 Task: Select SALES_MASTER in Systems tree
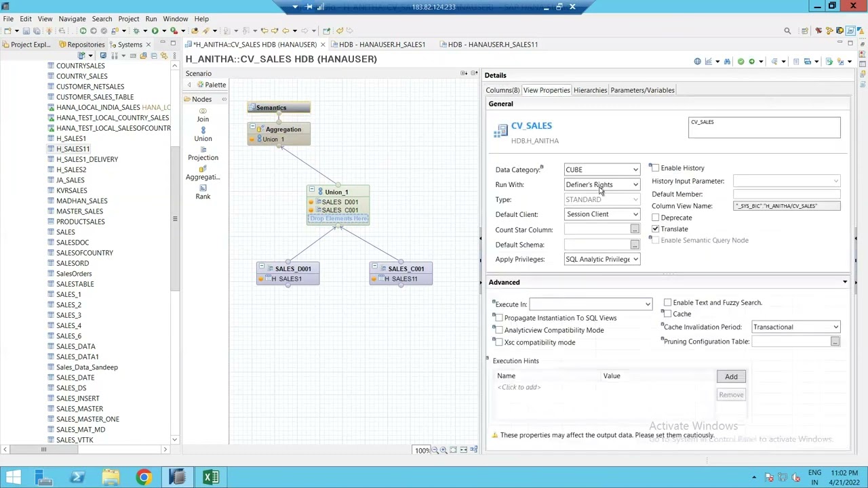(x=79, y=409)
